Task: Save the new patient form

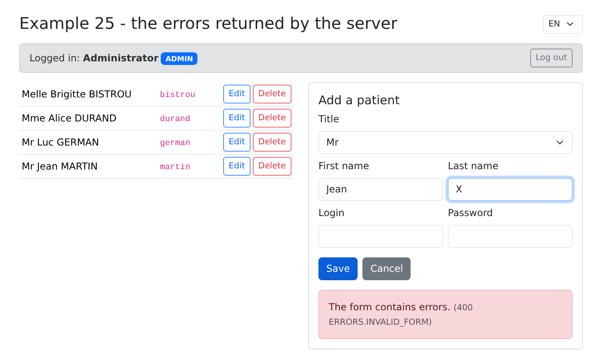Action: coord(338,269)
